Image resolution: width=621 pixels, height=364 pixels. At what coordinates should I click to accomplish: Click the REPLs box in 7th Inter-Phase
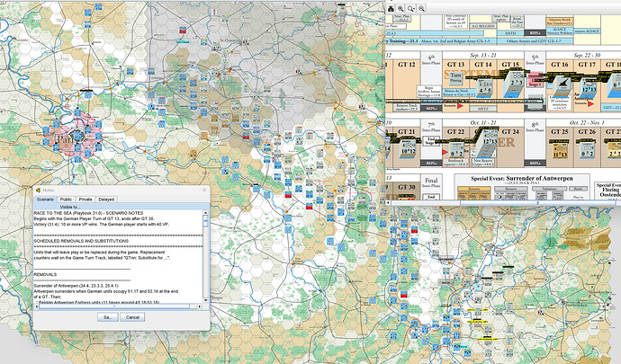pos(431,163)
